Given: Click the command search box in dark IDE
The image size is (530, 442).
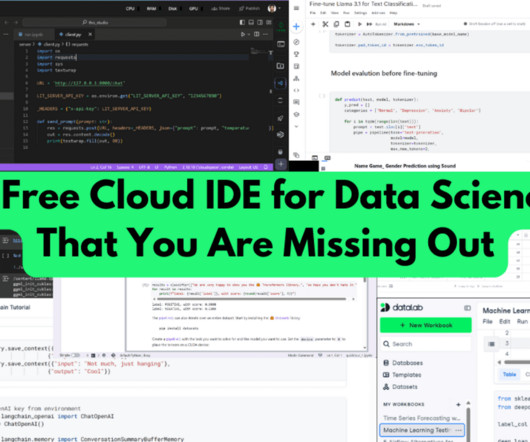Looking at the screenshot, I should 95,22.
